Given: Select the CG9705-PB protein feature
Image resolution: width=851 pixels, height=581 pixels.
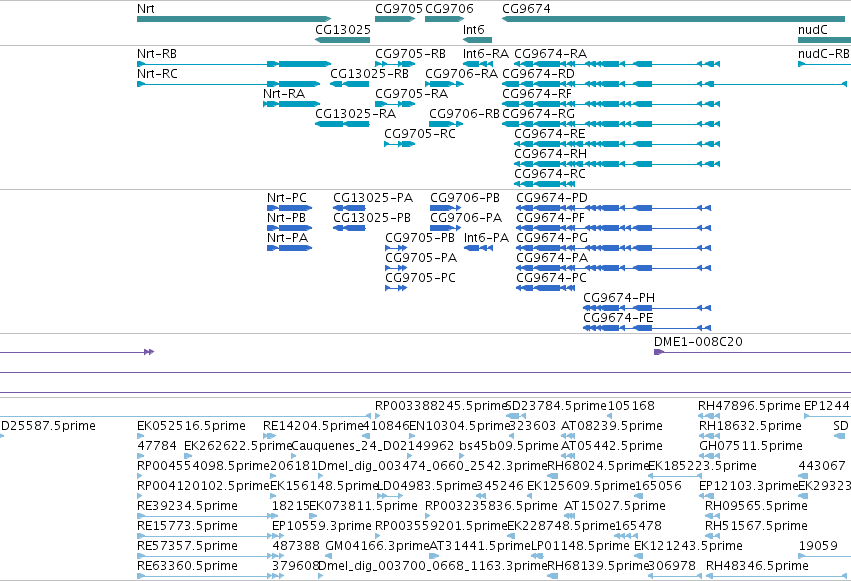Looking at the screenshot, I should tap(396, 248).
